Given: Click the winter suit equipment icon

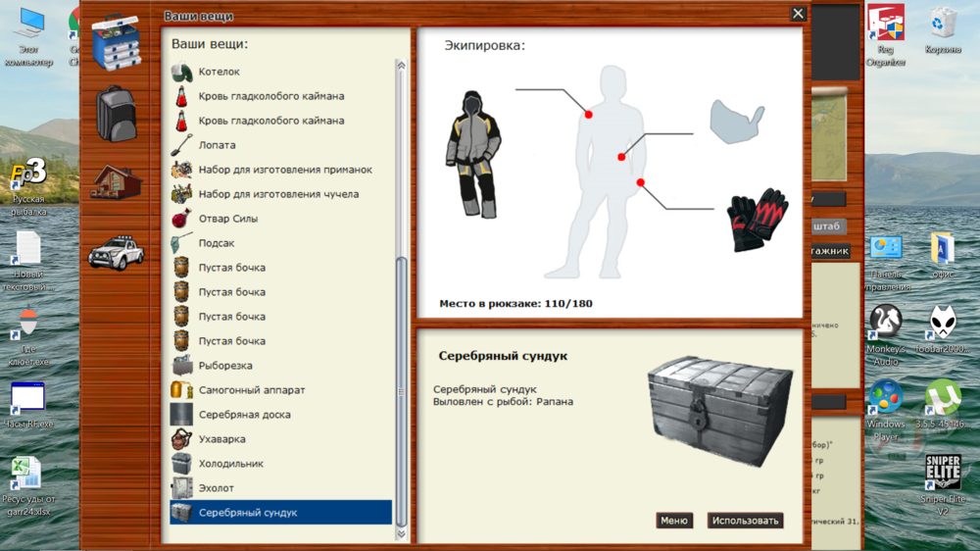Looking at the screenshot, I should pos(473,154).
